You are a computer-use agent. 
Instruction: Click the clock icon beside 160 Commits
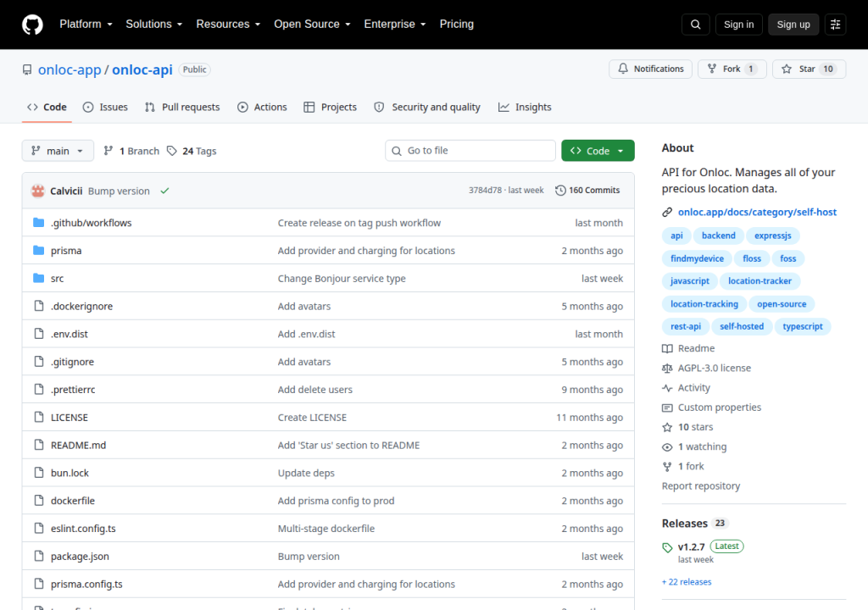click(560, 191)
